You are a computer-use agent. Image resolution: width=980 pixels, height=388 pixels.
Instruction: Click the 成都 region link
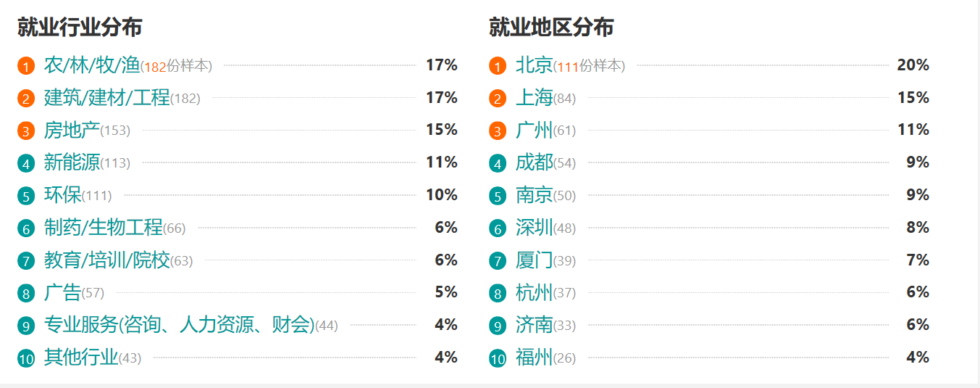534,162
